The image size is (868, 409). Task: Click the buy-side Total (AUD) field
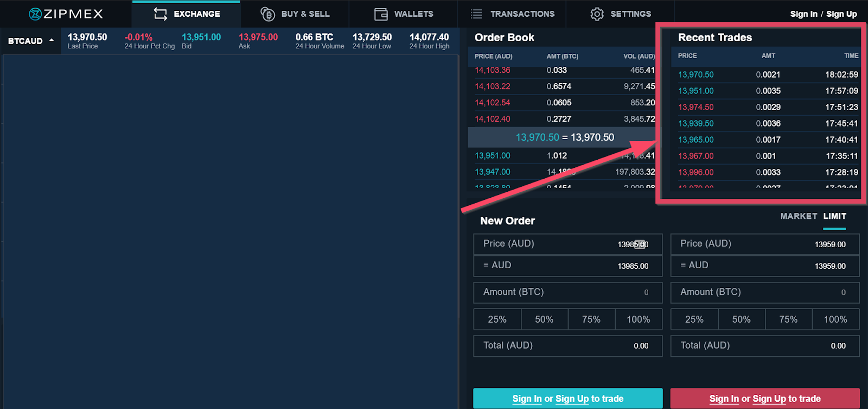pos(568,346)
